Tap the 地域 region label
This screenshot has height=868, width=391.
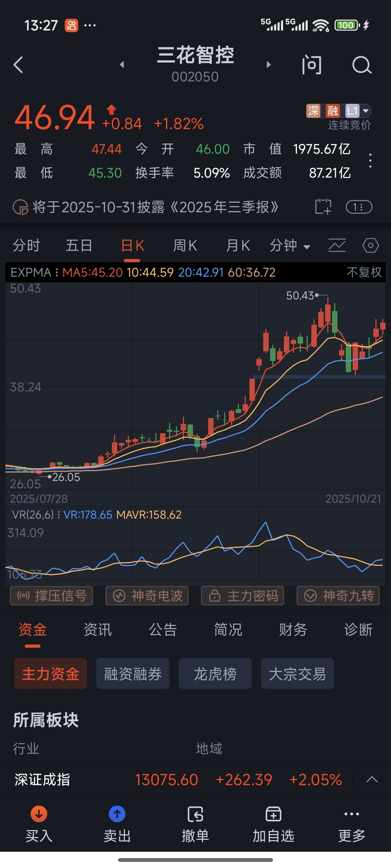209,748
